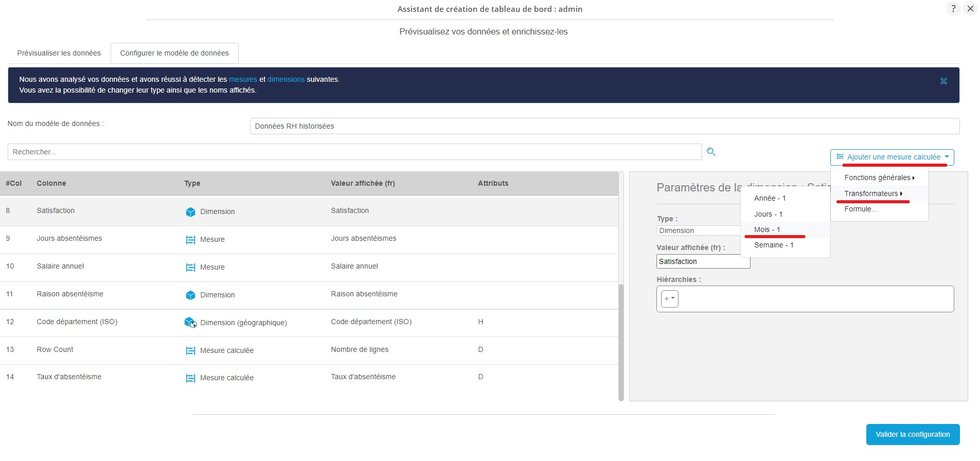980x461 pixels.
Task: Click the Row Count calculated measure icon
Action: point(190,351)
